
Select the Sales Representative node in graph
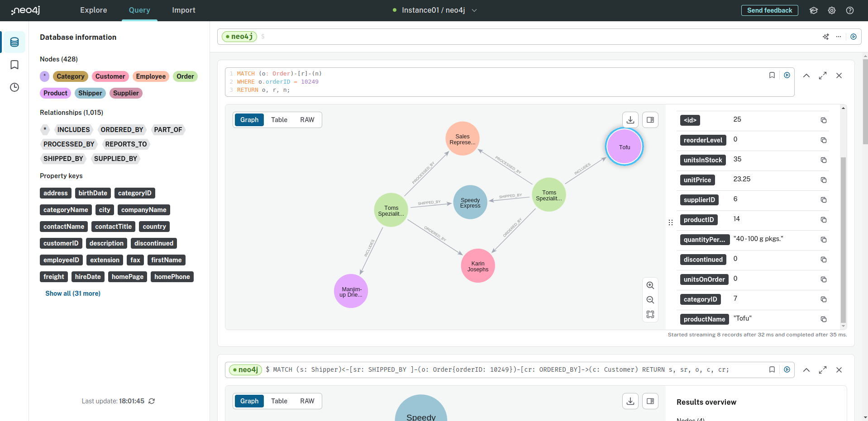point(463,139)
